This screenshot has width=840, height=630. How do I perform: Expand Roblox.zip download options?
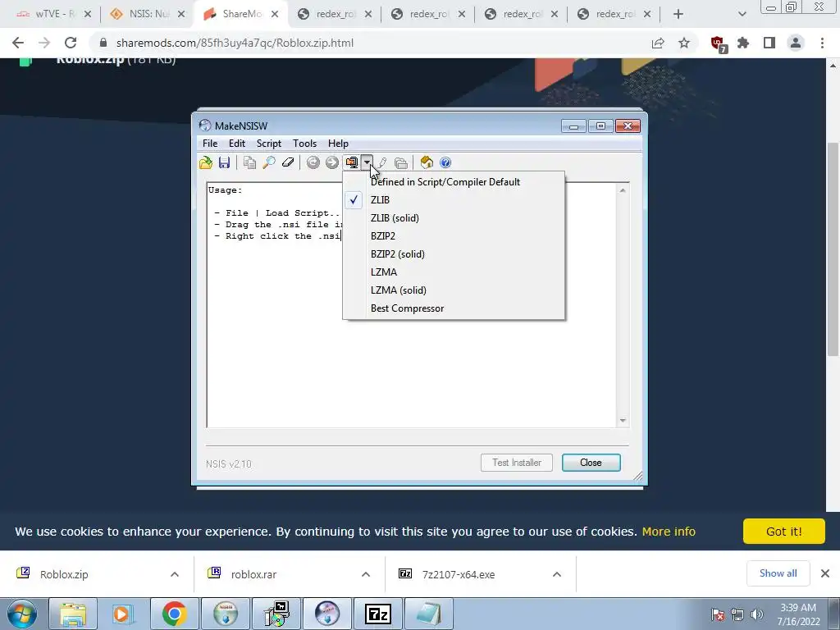pyautogui.click(x=175, y=574)
